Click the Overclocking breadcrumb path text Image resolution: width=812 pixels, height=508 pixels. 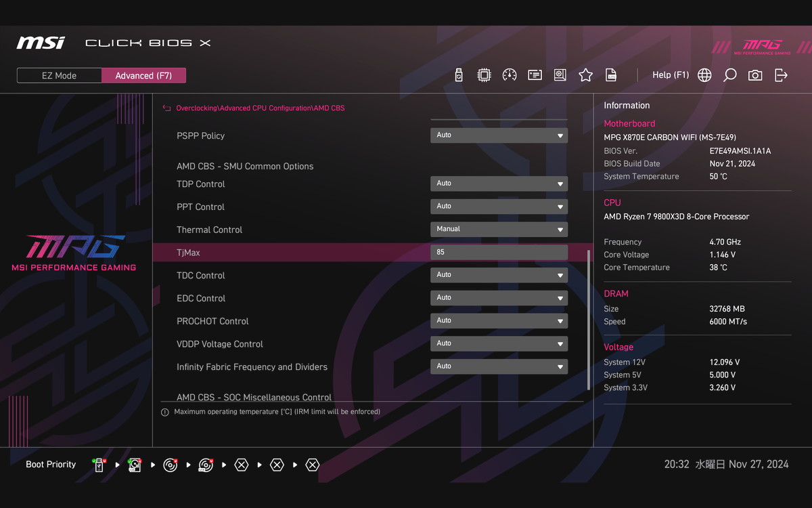(x=261, y=108)
